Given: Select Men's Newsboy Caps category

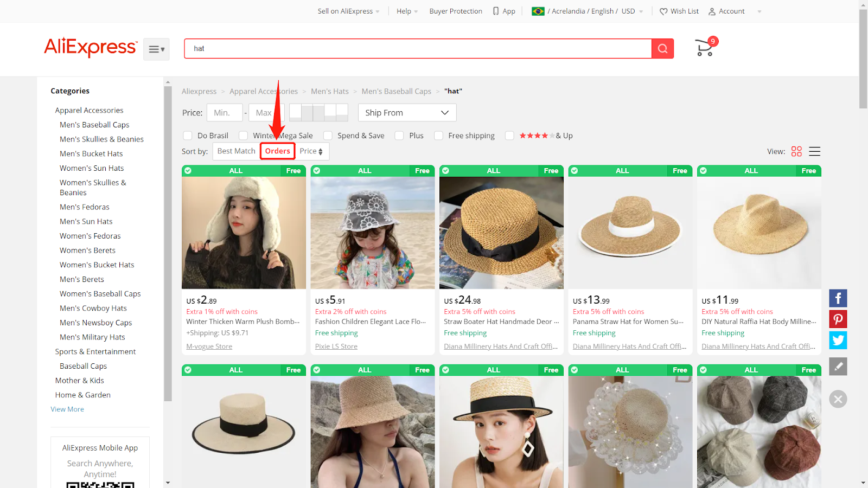Looking at the screenshot, I should click(x=96, y=323).
